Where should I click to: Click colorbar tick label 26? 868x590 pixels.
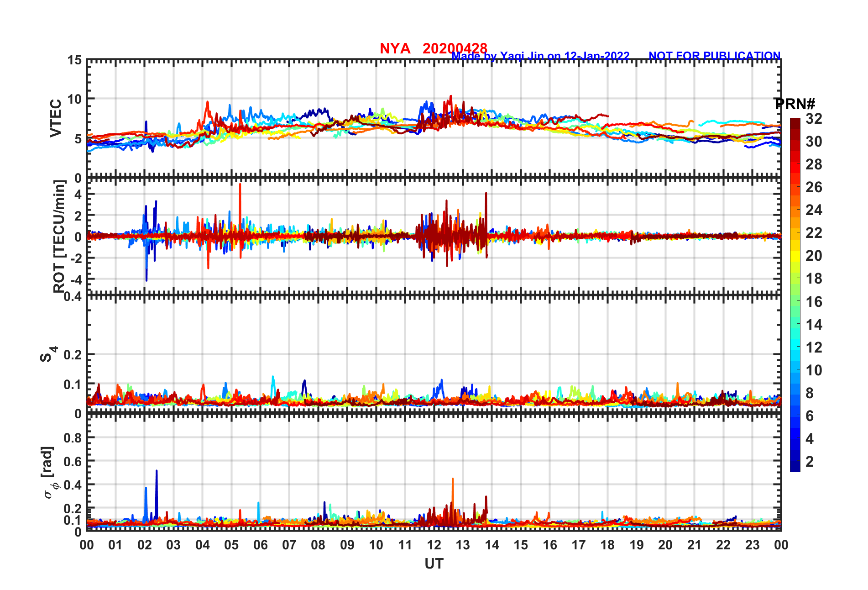814,187
